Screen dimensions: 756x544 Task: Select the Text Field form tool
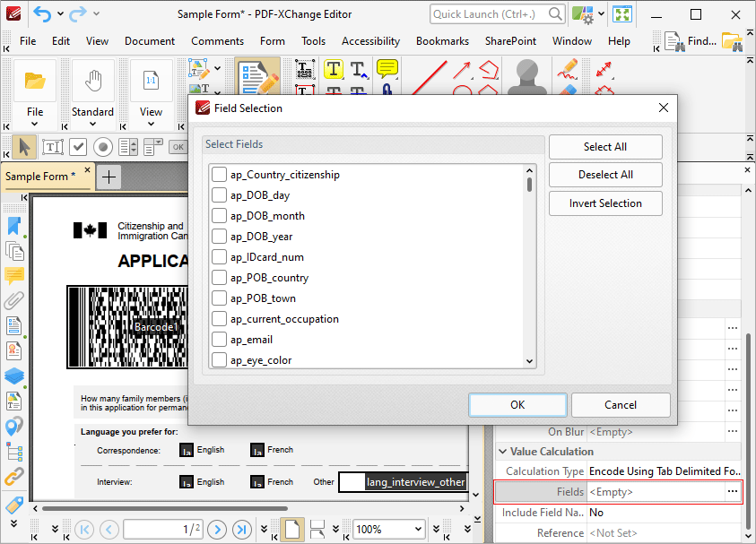pos(53,147)
